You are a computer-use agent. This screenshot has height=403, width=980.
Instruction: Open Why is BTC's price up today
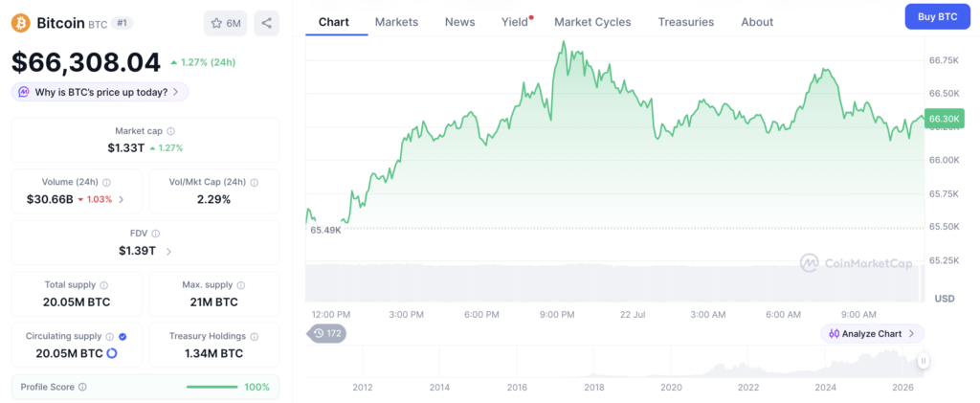tap(100, 92)
